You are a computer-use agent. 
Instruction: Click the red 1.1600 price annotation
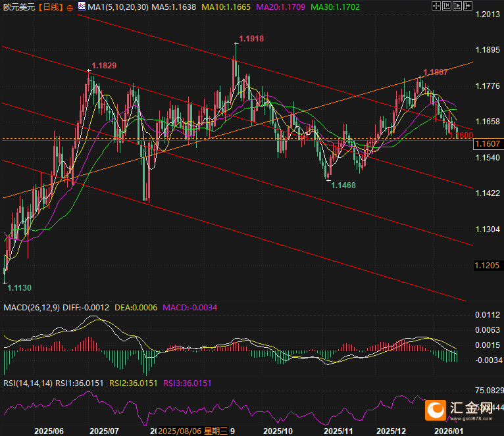(x=461, y=135)
